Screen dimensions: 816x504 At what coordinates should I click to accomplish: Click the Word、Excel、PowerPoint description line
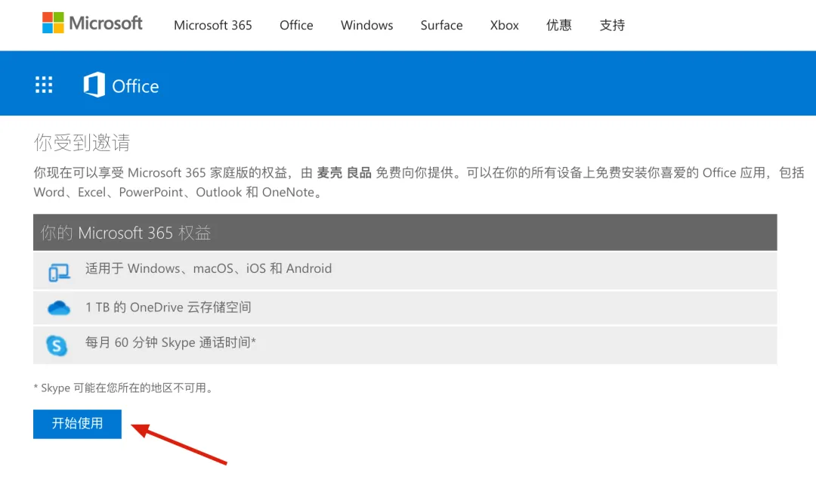tap(178, 192)
